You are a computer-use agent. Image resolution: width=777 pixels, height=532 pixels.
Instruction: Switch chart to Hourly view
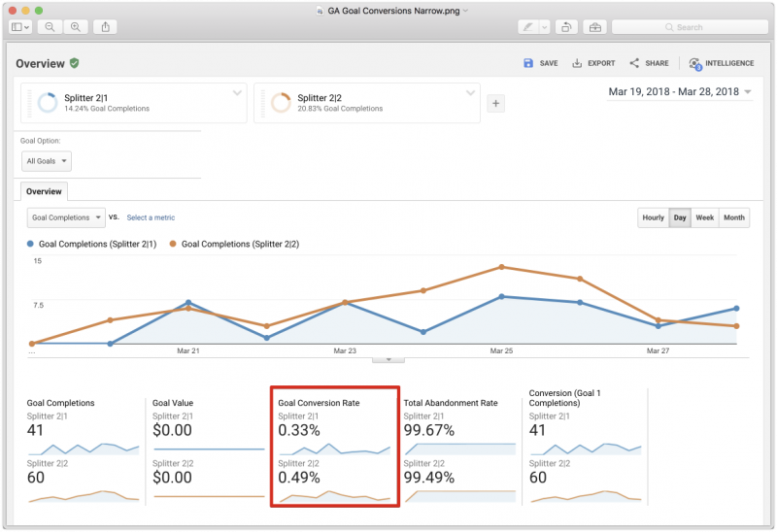point(653,217)
